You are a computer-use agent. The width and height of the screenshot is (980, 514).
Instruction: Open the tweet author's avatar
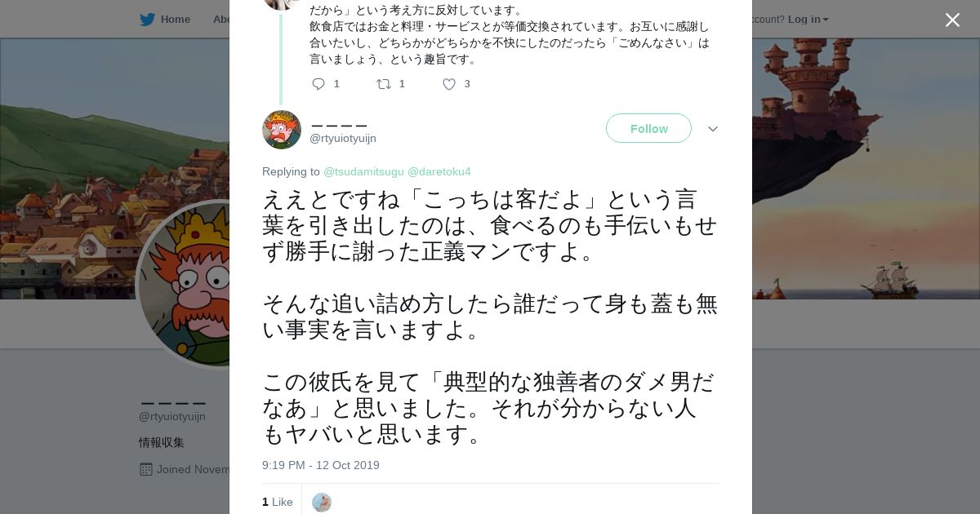(x=282, y=130)
